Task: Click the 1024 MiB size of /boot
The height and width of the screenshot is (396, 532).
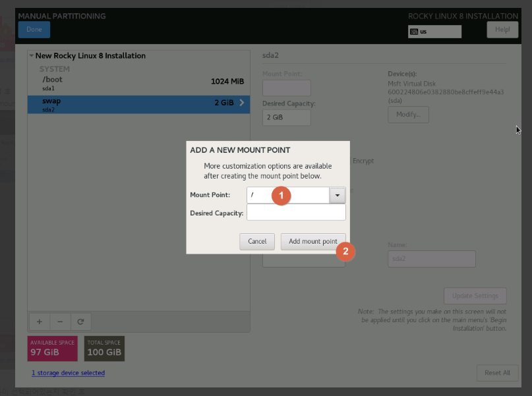Action: 227,81
